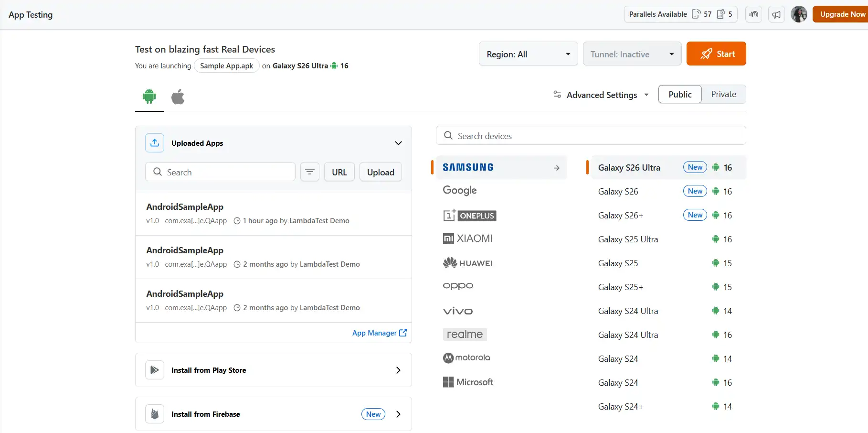Select the Private device toggle
868x433 pixels.
click(x=723, y=94)
